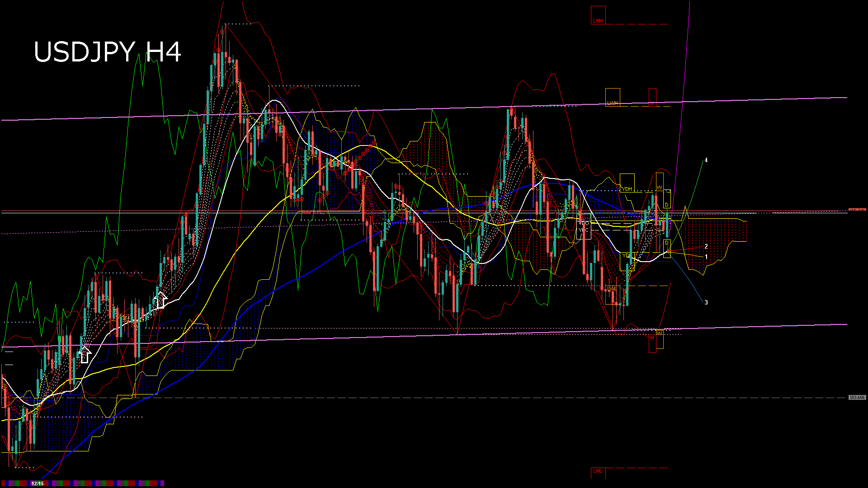The height and width of the screenshot is (488, 868).
Task: Click the LWH last-week-high label
Action: tap(613, 97)
